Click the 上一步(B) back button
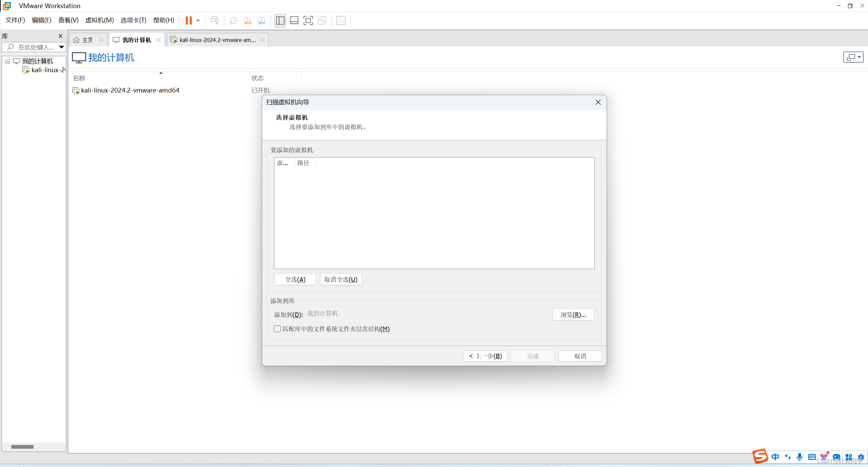The height and width of the screenshot is (467, 868). (485, 356)
